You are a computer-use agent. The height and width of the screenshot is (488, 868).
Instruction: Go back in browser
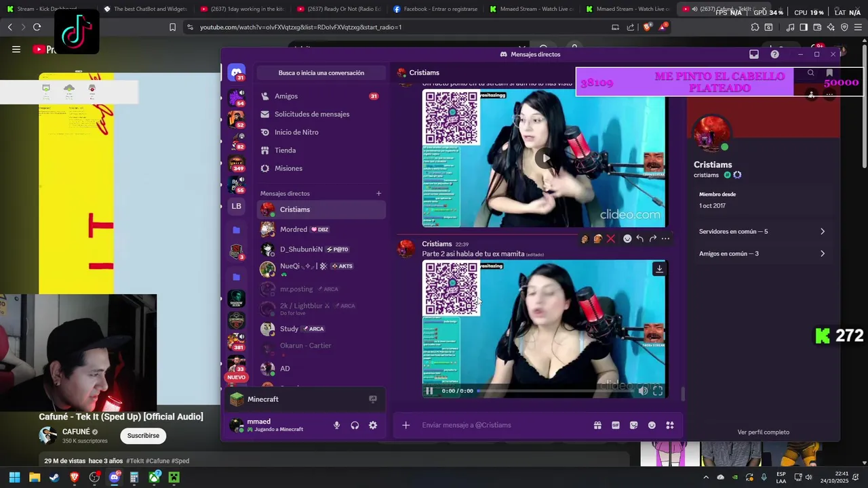click(x=9, y=27)
